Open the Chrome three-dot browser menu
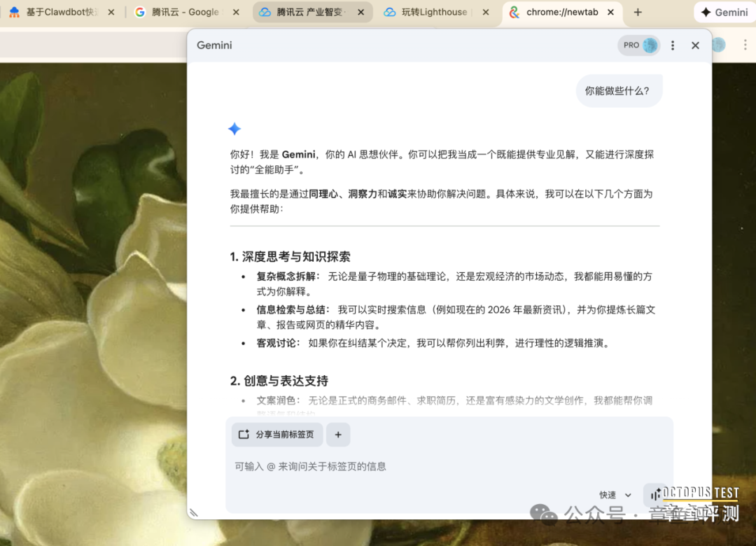Screen dimensions: 756x546 [x=745, y=45]
